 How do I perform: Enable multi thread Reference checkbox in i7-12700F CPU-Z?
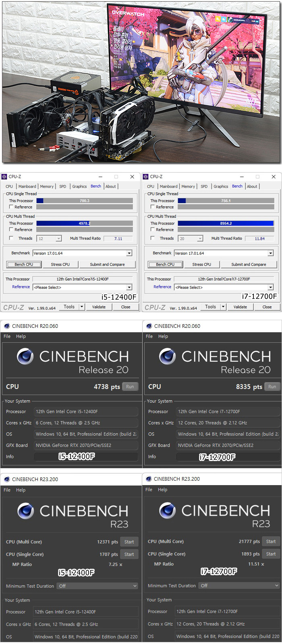coord(153,229)
